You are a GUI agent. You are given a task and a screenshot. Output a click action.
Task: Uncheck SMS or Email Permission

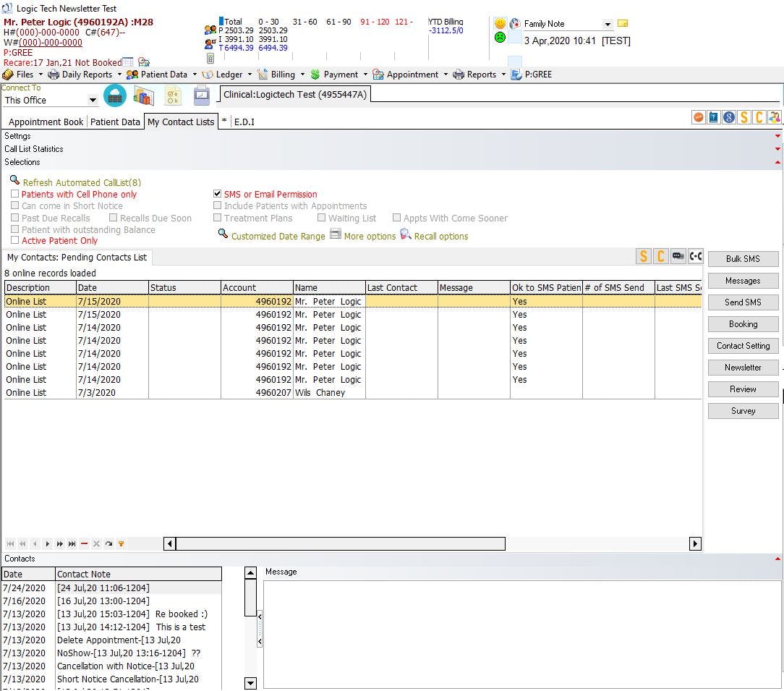point(218,194)
